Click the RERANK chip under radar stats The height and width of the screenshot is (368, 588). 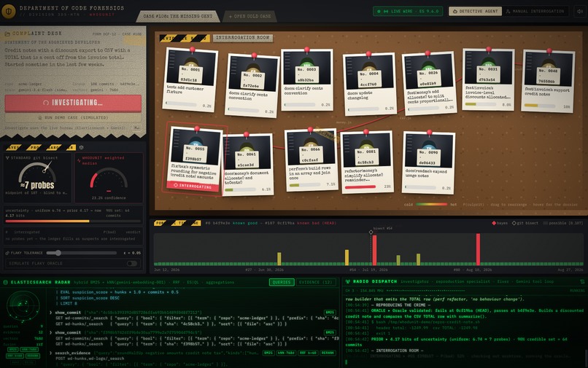point(33,356)
